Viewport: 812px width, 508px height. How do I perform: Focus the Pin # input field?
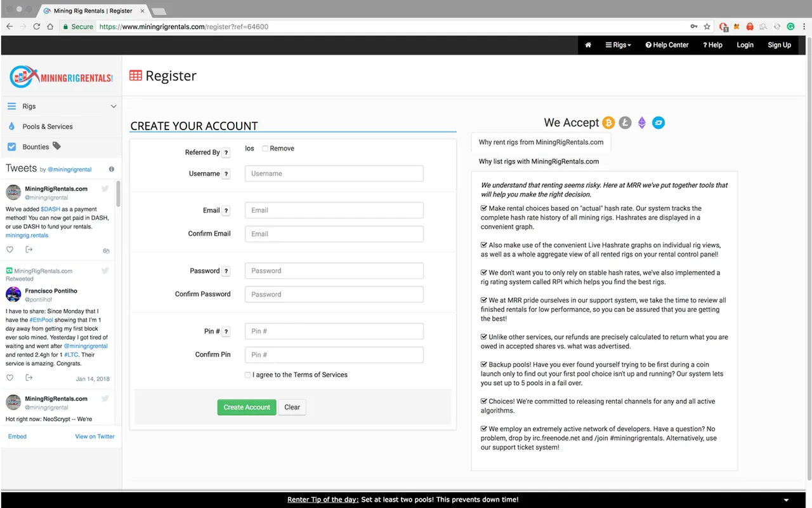(x=334, y=331)
